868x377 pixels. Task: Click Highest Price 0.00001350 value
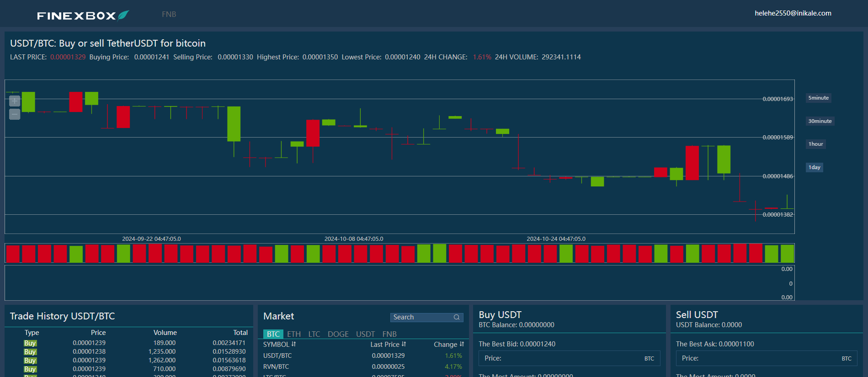pyautogui.click(x=320, y=57)
